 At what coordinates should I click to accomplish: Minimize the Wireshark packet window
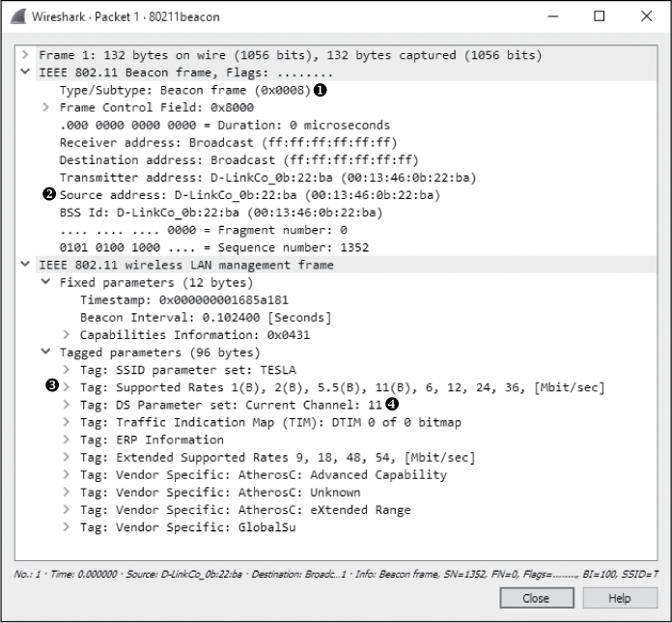[553, 16]
